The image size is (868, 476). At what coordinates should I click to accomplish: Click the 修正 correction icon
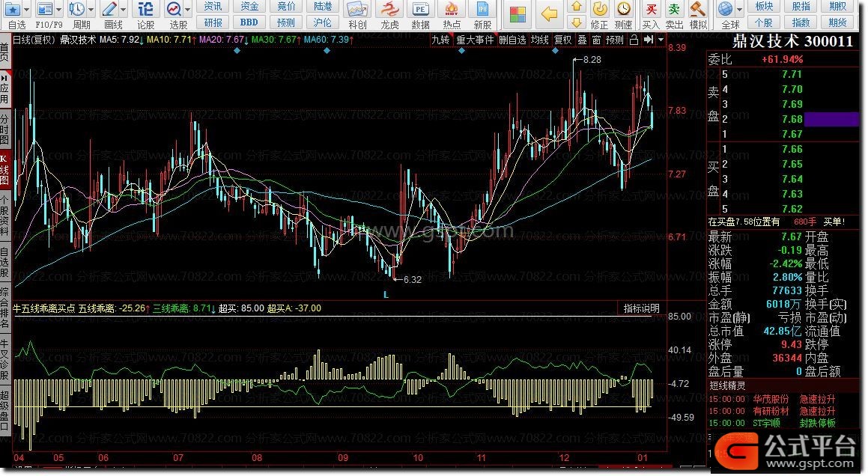click(x=600, y=10)
